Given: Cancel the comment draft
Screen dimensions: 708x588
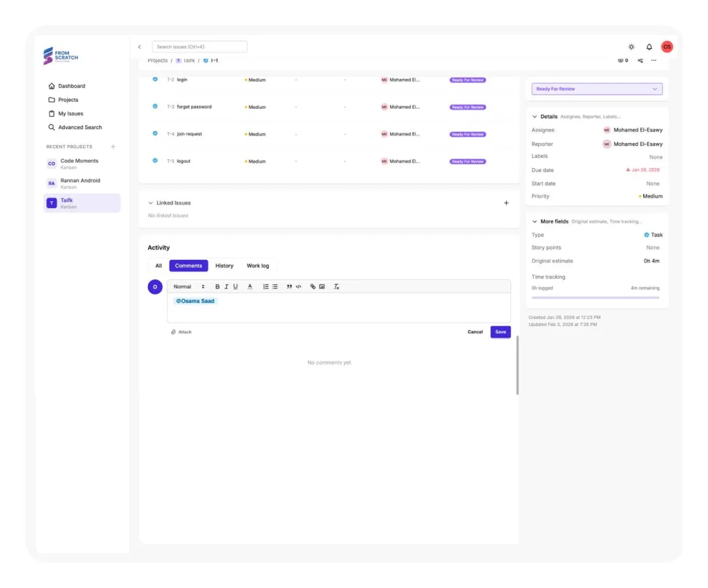Looking at the screenshot, I should [475, 332].
